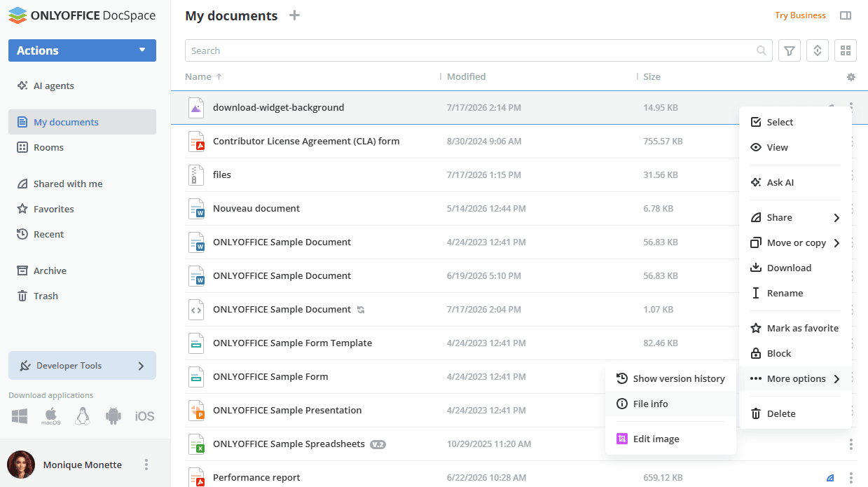Open Recent in sidebar
Viewport: 868px width, 487px height.
(x=82, y=234)
